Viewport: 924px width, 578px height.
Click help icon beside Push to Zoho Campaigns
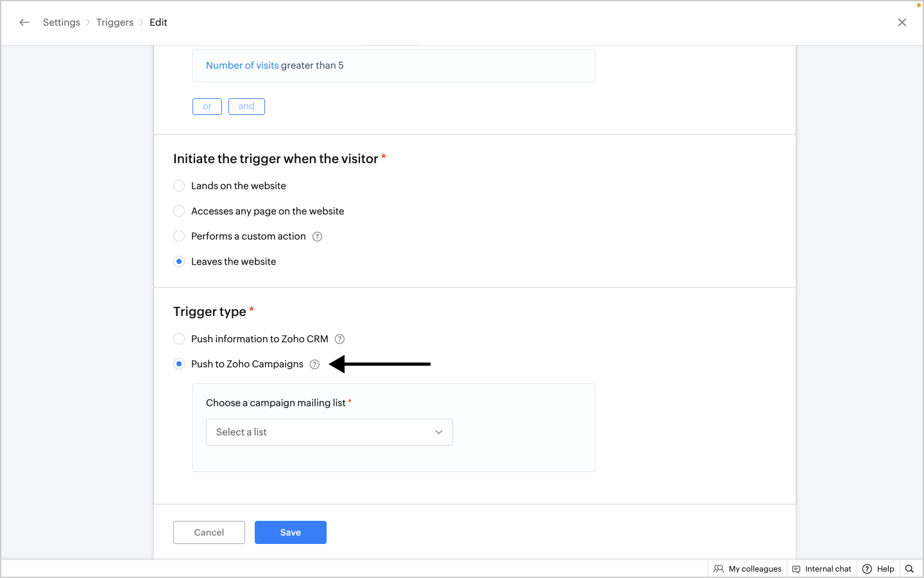tap(314, 364)
